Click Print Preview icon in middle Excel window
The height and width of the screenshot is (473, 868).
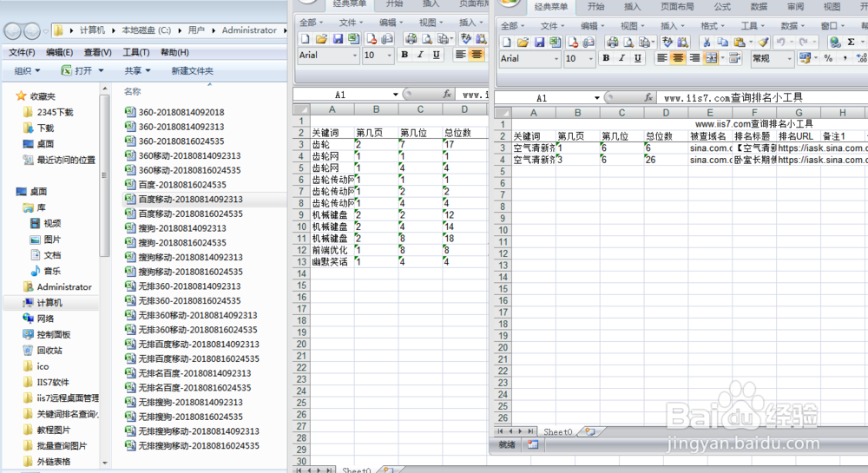(427, 39)
